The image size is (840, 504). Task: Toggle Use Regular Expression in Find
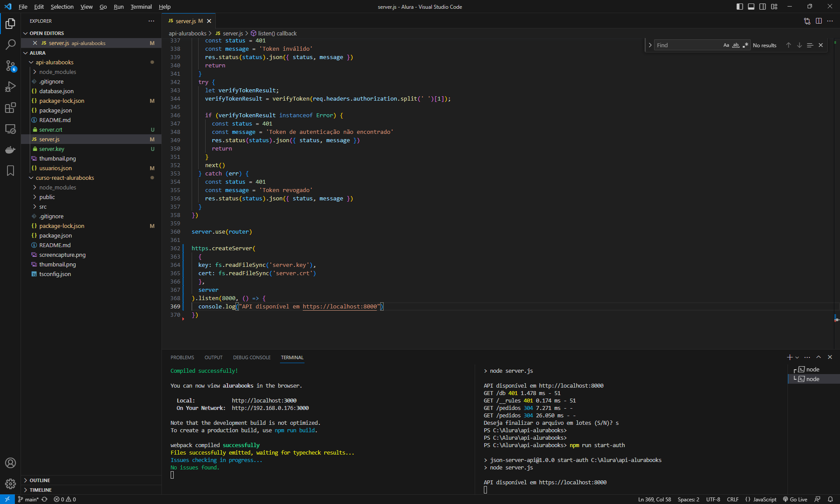pos(745,45)
